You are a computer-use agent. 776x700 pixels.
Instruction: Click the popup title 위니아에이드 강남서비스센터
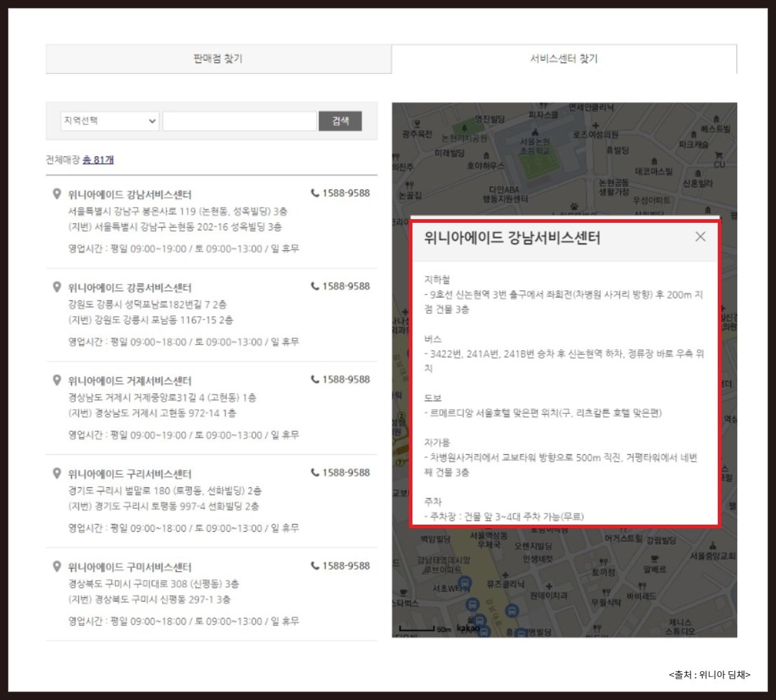click(x=512, y=238)
